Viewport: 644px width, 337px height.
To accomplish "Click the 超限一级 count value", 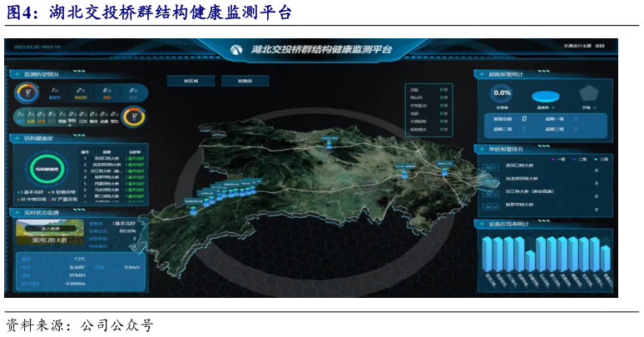I will point(576,119).
